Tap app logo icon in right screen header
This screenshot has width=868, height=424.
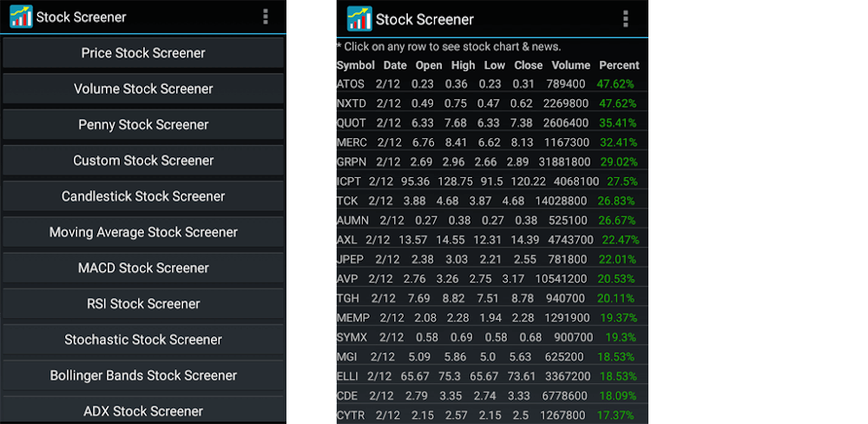click(x=359, y=19)
